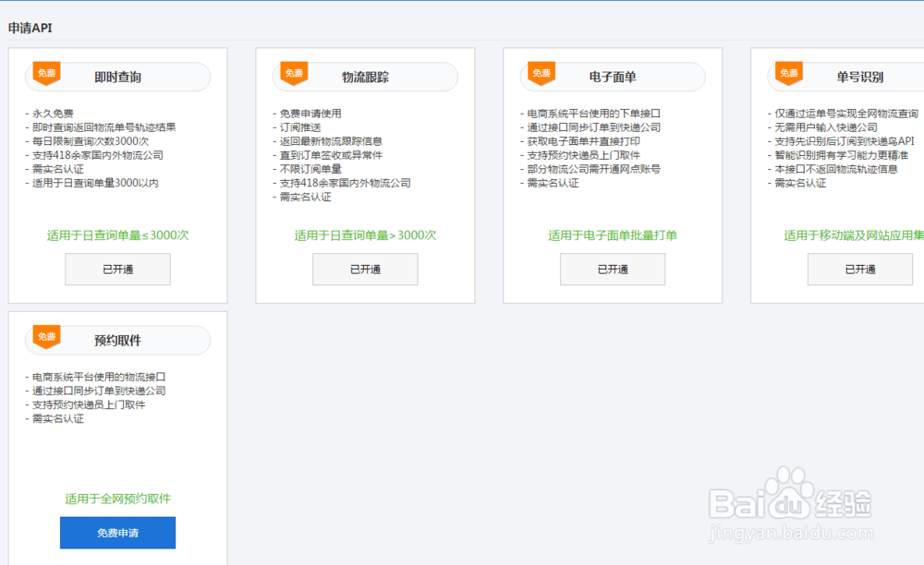Click the blue 免费申请 button
The image size is (924, 565).
117,533
